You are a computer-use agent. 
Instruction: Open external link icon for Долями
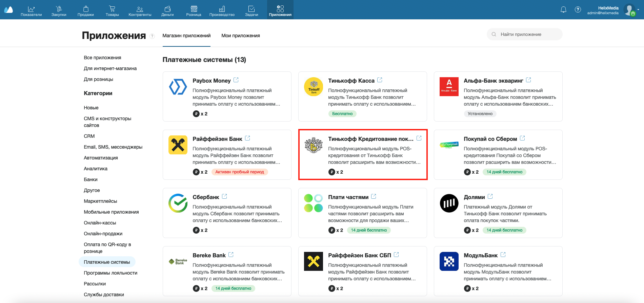[x=490, y=197]
